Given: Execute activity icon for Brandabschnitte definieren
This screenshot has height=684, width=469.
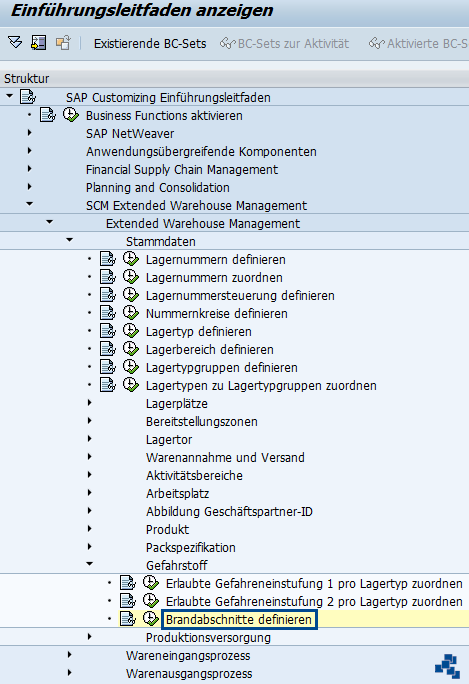Looking at the screenshot, I should pyautogui.click(x=151, y=619).
